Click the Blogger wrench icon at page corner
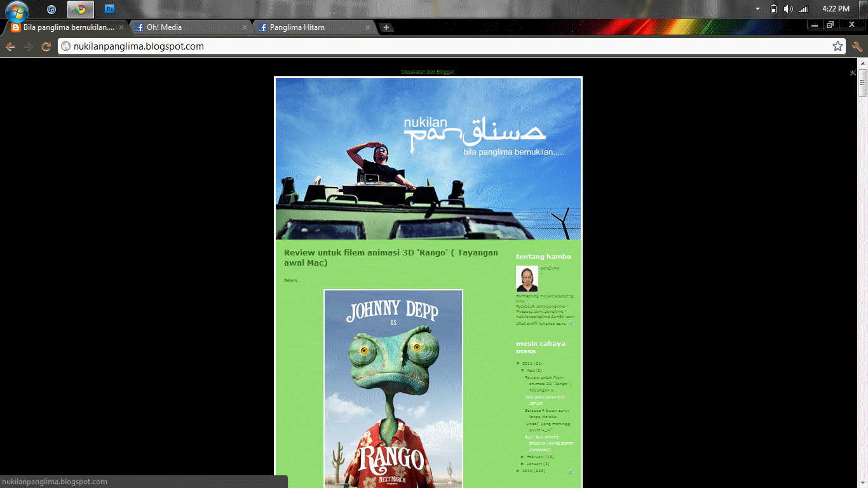 pos(853,72)
